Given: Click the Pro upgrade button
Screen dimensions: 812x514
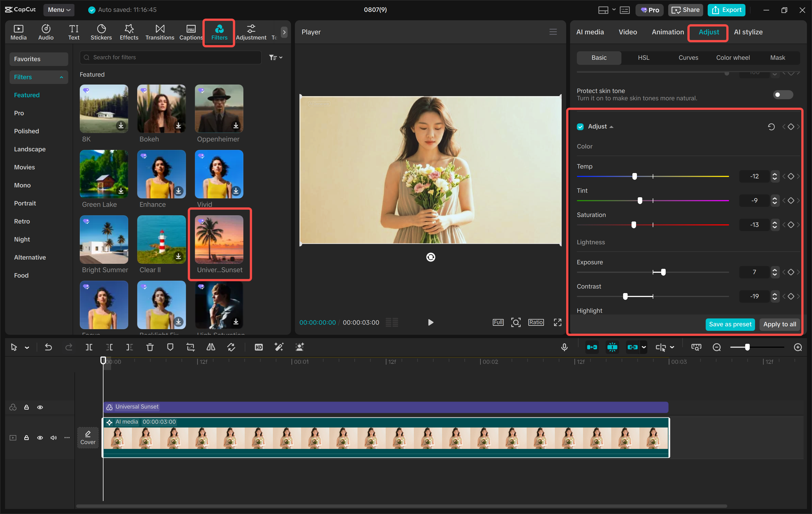Looking at the screenshot, I should pyautogui.click(x=650, y=10).
